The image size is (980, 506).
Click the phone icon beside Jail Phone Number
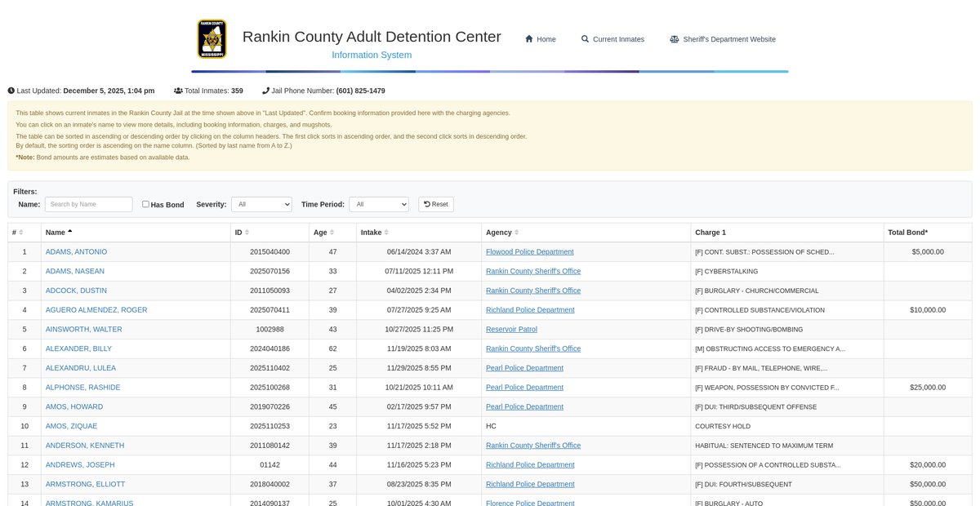coord(265,91)
